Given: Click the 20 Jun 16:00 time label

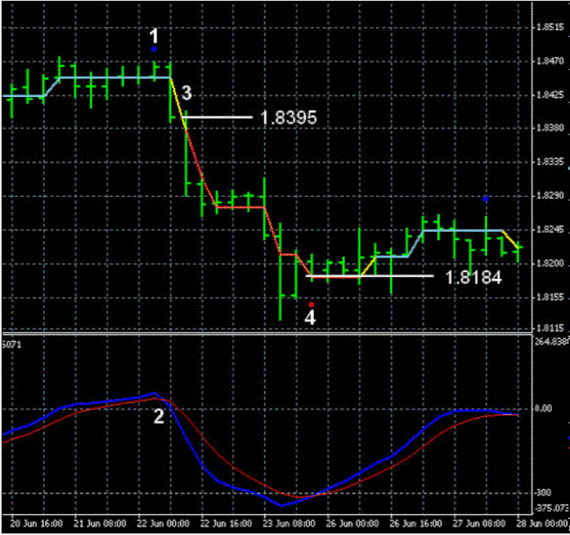Looking at the screenshot, I should click(x=36, y=524).
